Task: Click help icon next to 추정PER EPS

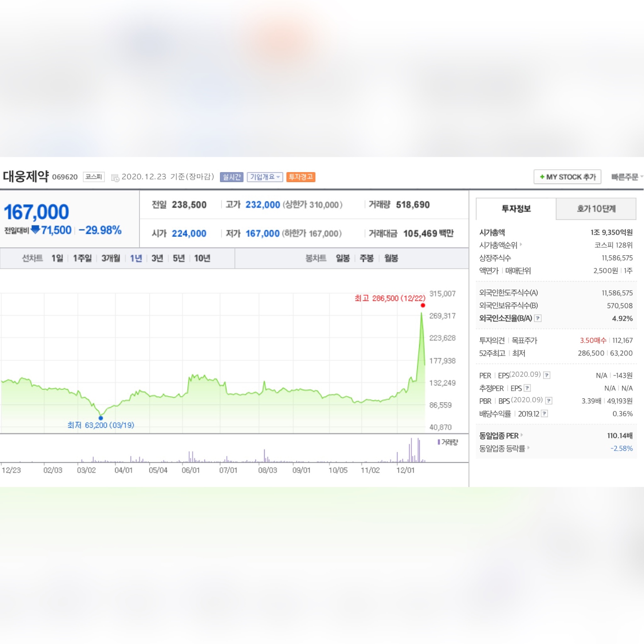Action: 527,388
